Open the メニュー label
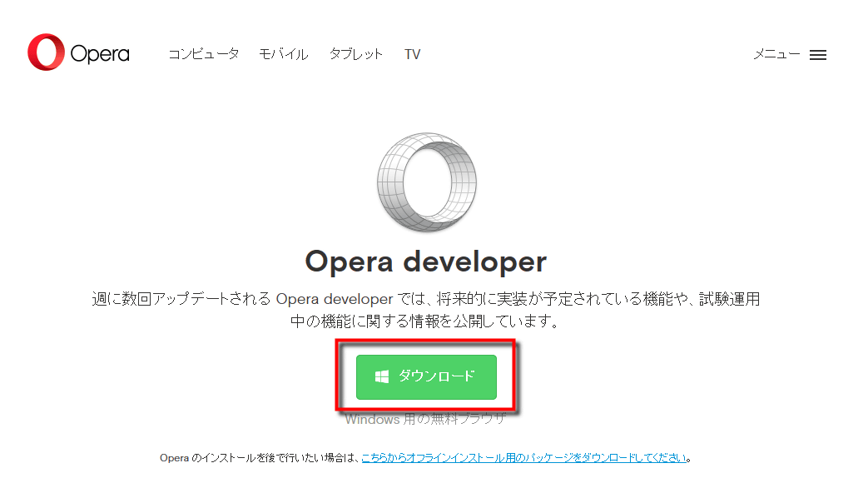Image resolution: width=868 pixels, height=498 pixels. [776, 54]
